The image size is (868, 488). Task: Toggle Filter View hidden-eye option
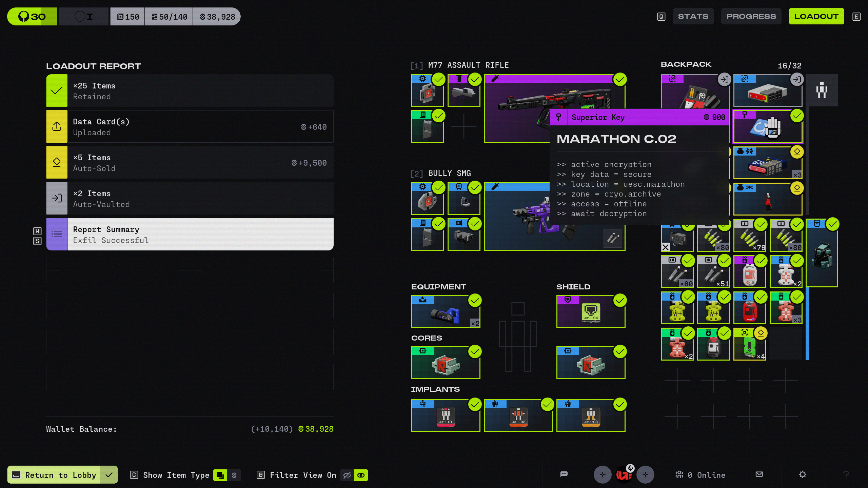point(347,475)
